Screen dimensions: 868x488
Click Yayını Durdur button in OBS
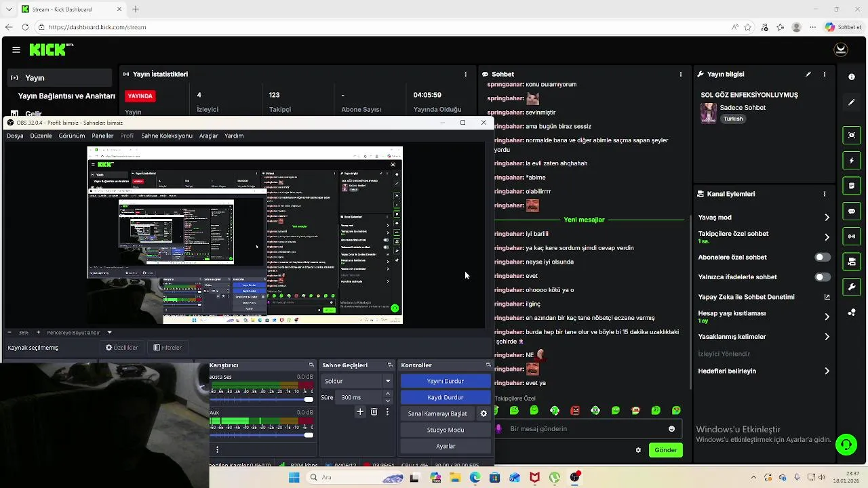click(446, 381)
